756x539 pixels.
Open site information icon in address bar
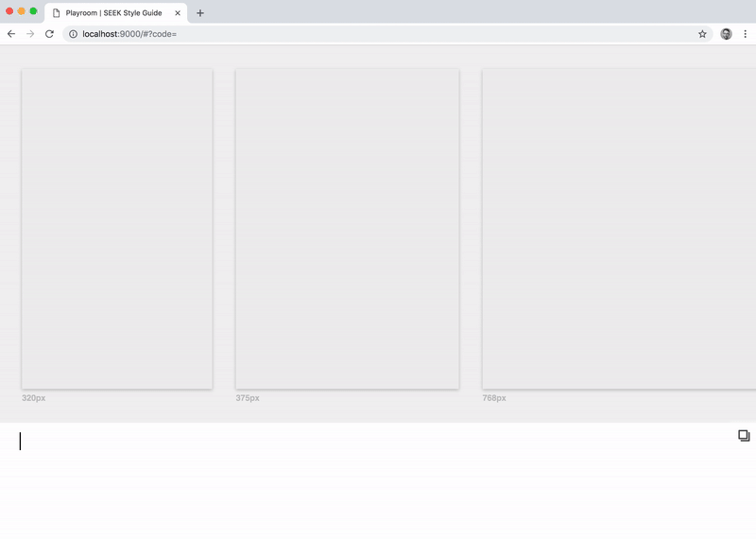tap(73, 34)
